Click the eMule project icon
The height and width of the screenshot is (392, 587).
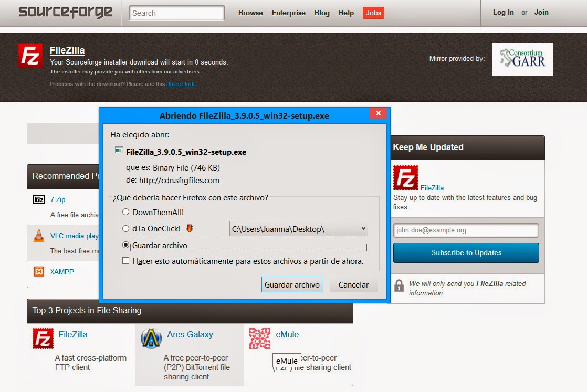[x=260, y=338]
